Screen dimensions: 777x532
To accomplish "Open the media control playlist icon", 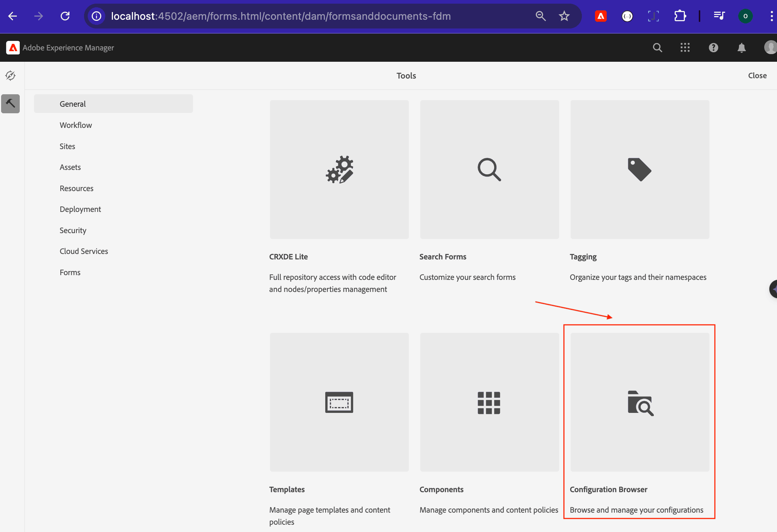I will click(x=719, y=16).
